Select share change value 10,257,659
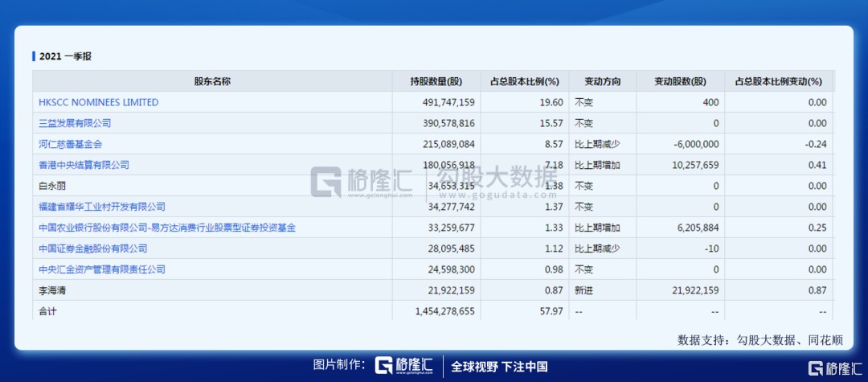 (695, 165)
